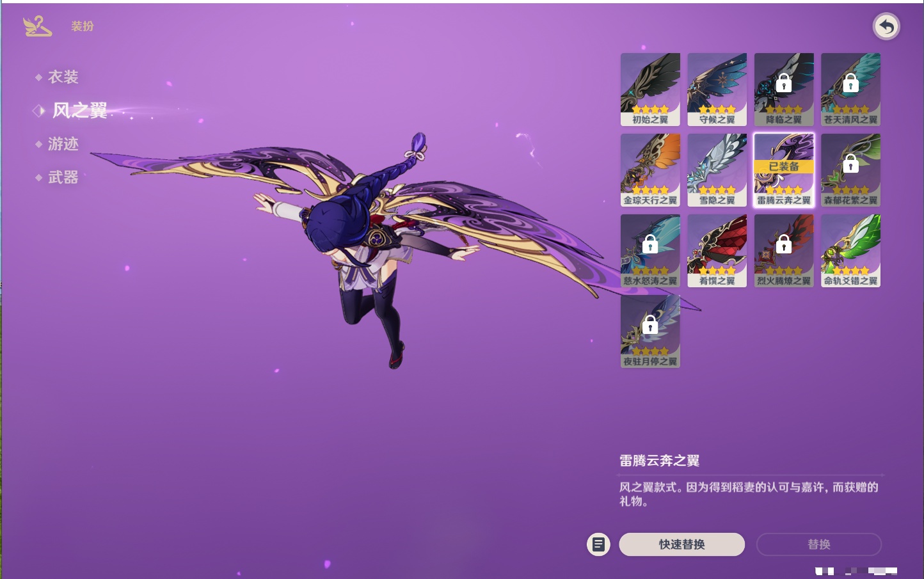The height and width of the screenshot is (579, 924).
Task: Select the locked 苍天清风之翼 glider
Action: (850, 90)
